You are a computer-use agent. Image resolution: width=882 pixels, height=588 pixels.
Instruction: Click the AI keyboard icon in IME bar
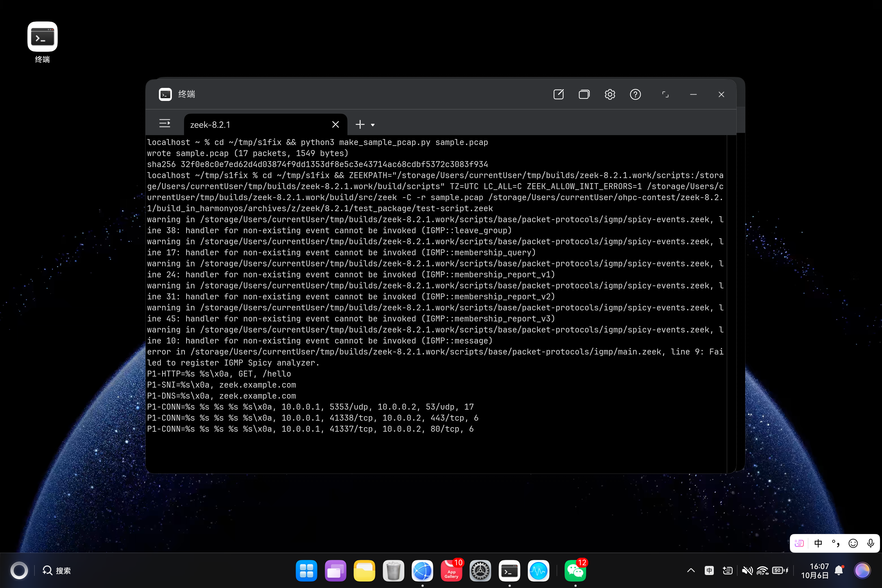point(799,543)
